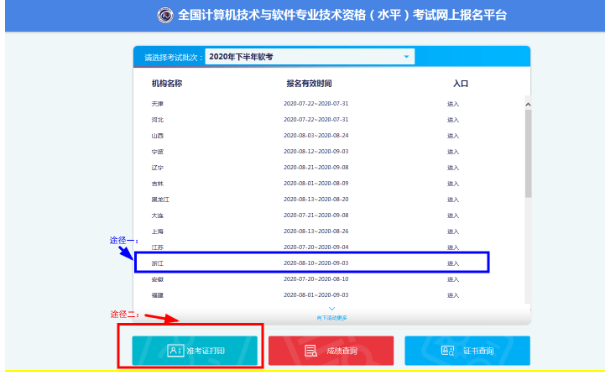Click the date 2020-08-10~2020-09-03
The height and width of the screenshot is (372, 610).
pos(316,263)
